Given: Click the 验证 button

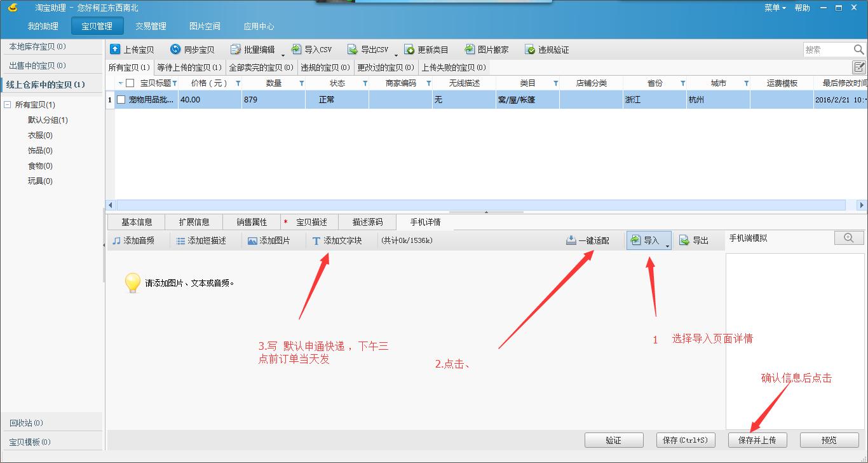Looking at the screenshot, I should (614, 439).
